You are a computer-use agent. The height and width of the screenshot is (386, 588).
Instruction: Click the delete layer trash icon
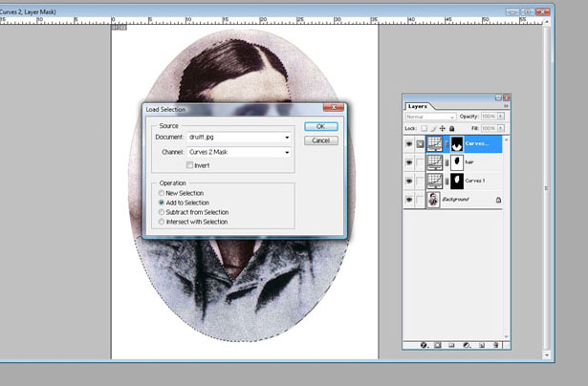click(495, 344)
